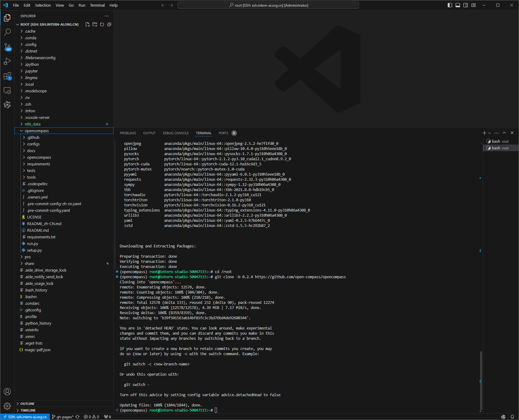Click the command center search box
519x420 pixels.
[x=268, y=5]
